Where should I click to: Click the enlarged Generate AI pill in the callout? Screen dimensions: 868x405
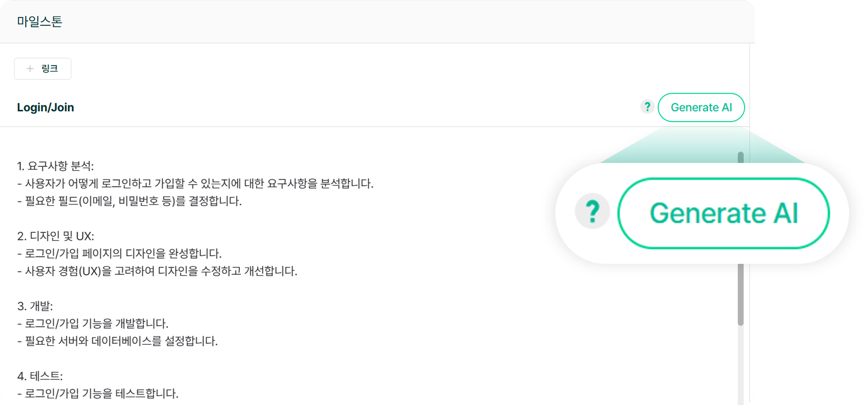click(724, 213)
